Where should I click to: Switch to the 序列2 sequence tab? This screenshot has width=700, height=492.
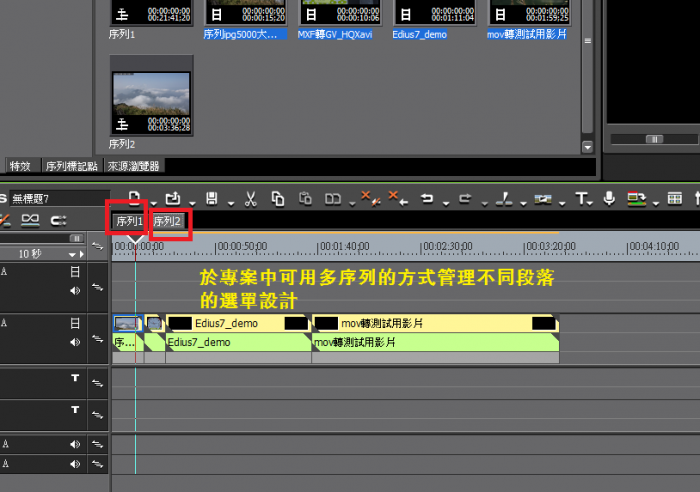point(167,221)
